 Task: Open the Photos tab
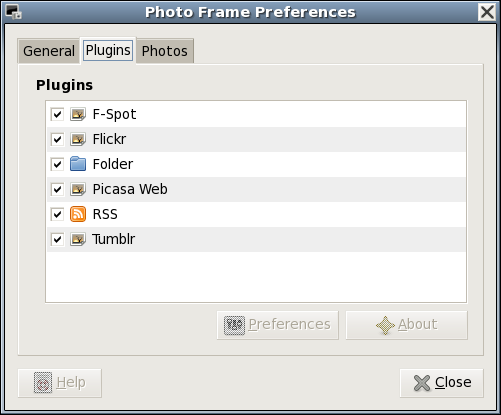pos(165,51)
